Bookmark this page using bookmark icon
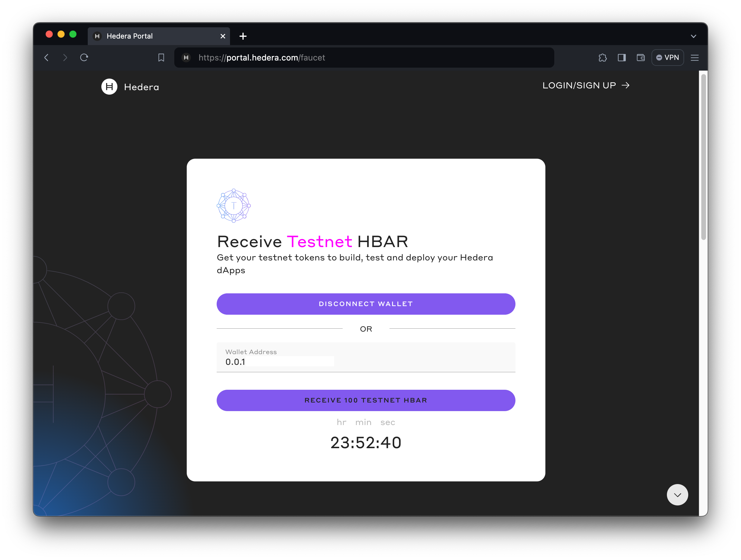741x560 pixels. [x=161, y=58]
